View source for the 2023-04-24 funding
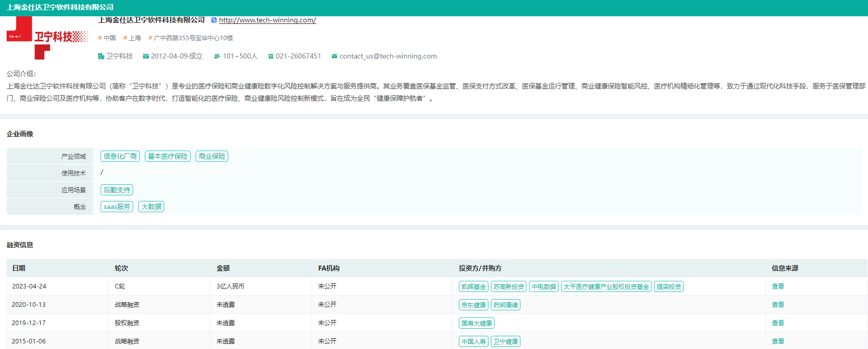 (x=778, y=286)
